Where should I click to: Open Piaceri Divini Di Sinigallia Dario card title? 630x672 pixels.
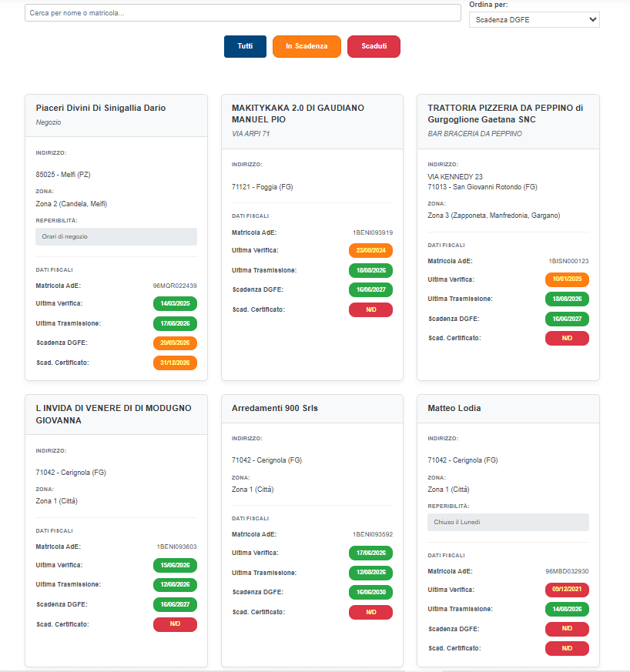pos(101,108)
